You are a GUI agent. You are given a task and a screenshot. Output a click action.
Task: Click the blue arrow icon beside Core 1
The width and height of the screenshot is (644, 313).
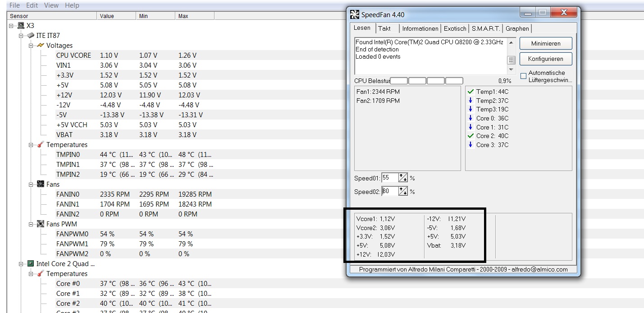point(471,127)
